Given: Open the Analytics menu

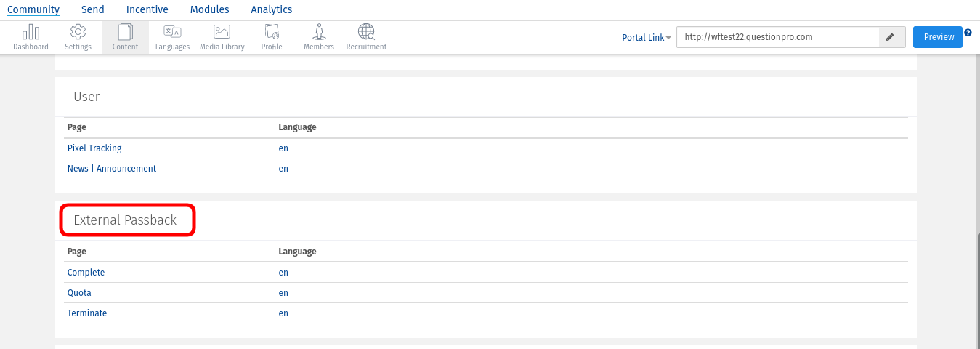Looking at the screenshot, I should (x=271, y=9).
